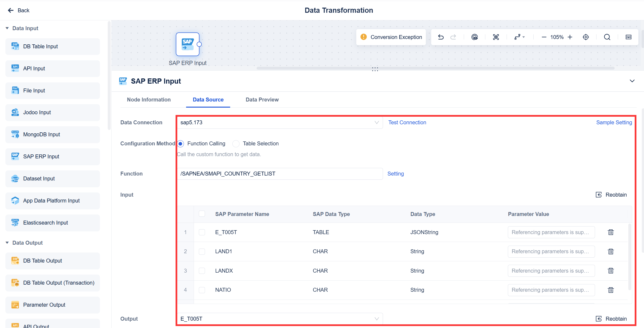Open the Output E_T005T dropdown
The image size is (644, 328).
click(x=279, y=318)
